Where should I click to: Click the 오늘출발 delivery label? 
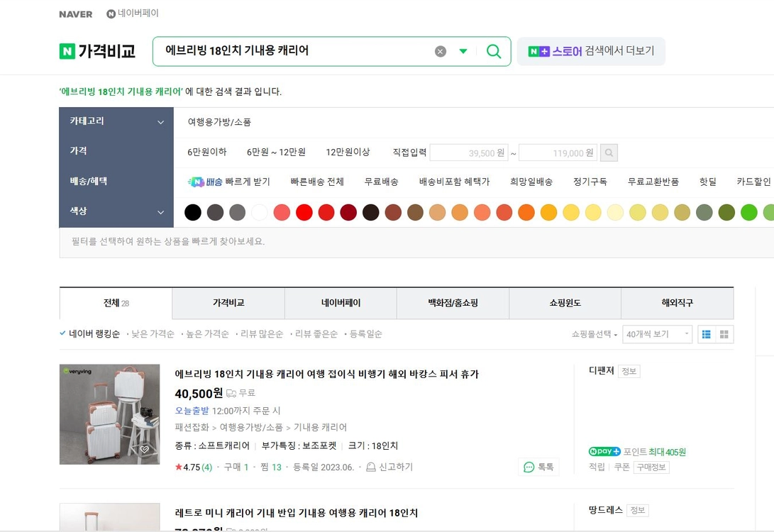pyautogui.click(x=192, y=411)
